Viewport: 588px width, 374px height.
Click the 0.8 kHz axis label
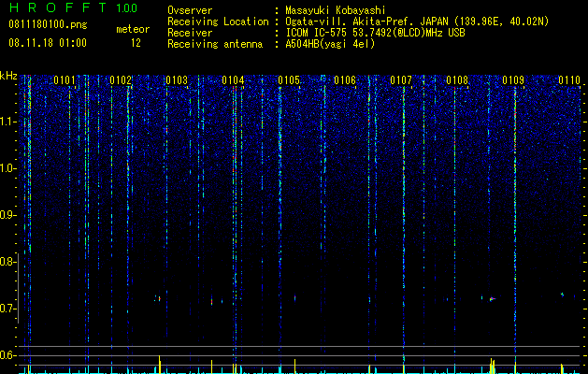coord(7,262)
